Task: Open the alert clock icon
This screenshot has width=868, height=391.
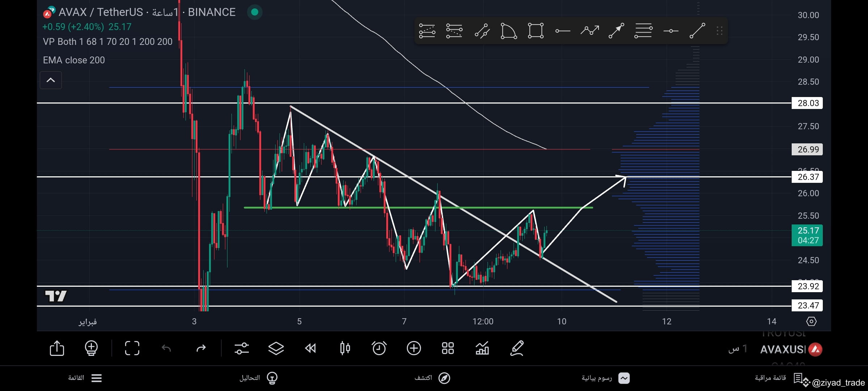Action: click(x=379, y=348)
